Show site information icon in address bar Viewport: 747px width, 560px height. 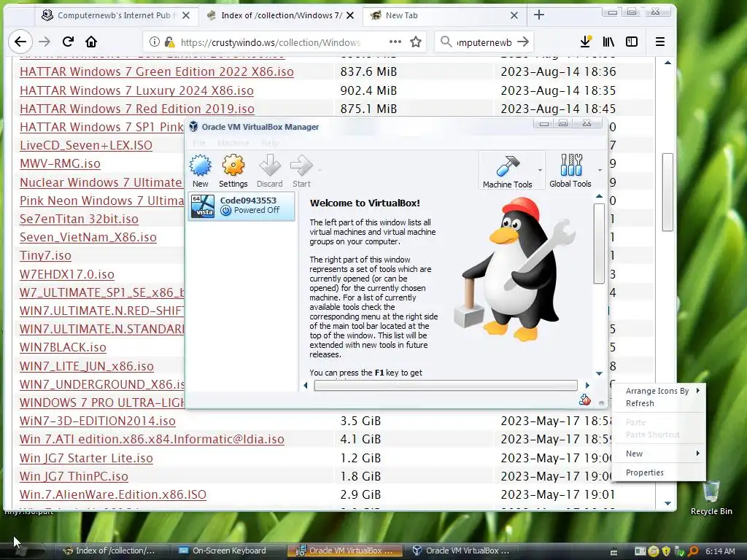tap(155, 42)
